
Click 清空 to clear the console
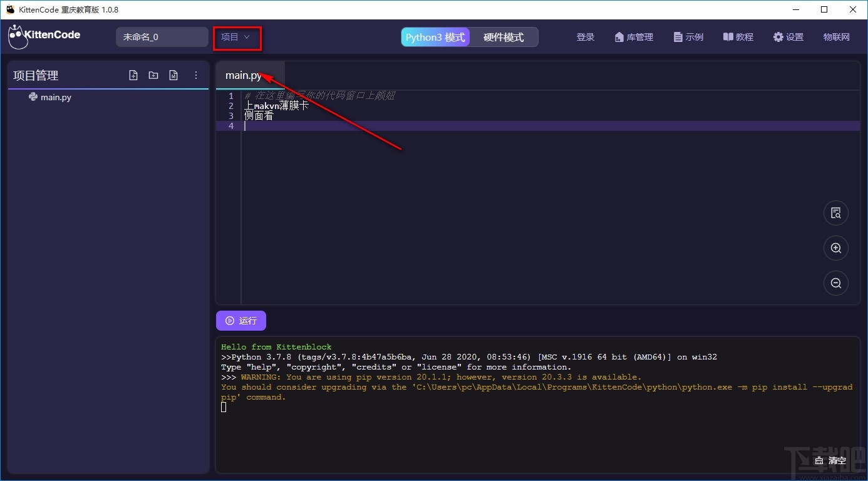click(831, 460)
